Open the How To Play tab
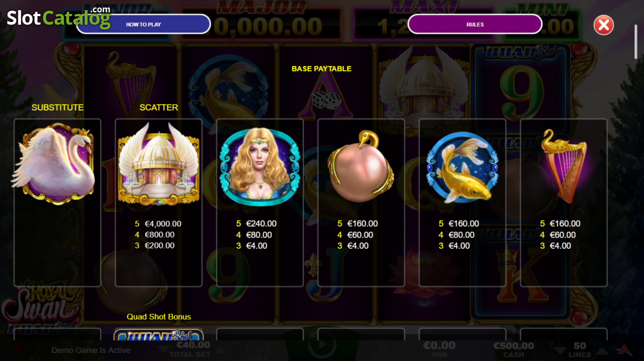The image size is (644, 361). coord(143,24)
